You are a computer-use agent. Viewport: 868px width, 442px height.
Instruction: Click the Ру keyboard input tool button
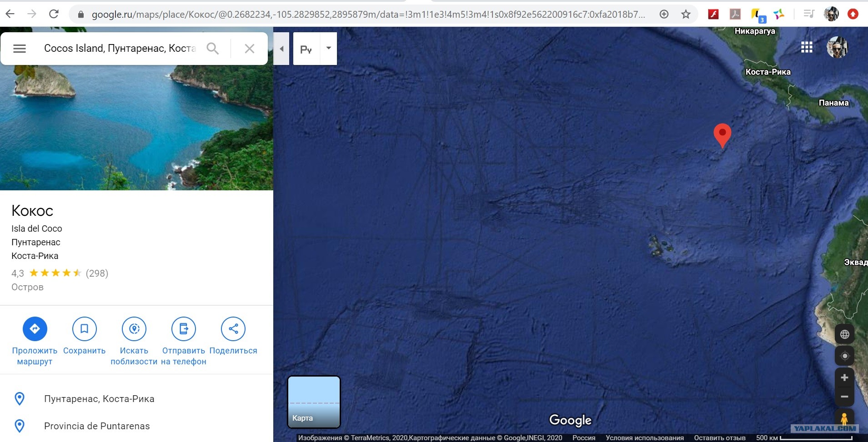tap(306, 49)
